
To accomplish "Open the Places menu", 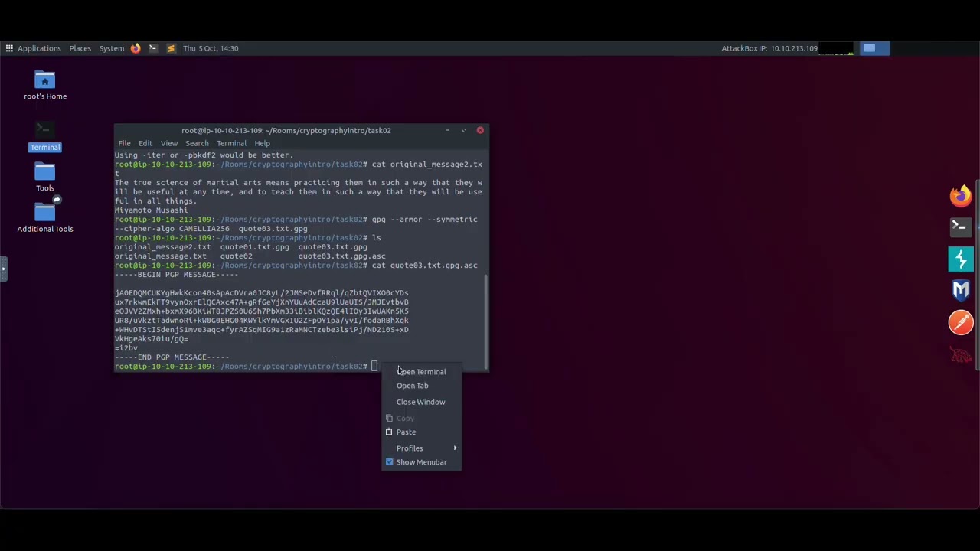I will [x=80, y=48].
